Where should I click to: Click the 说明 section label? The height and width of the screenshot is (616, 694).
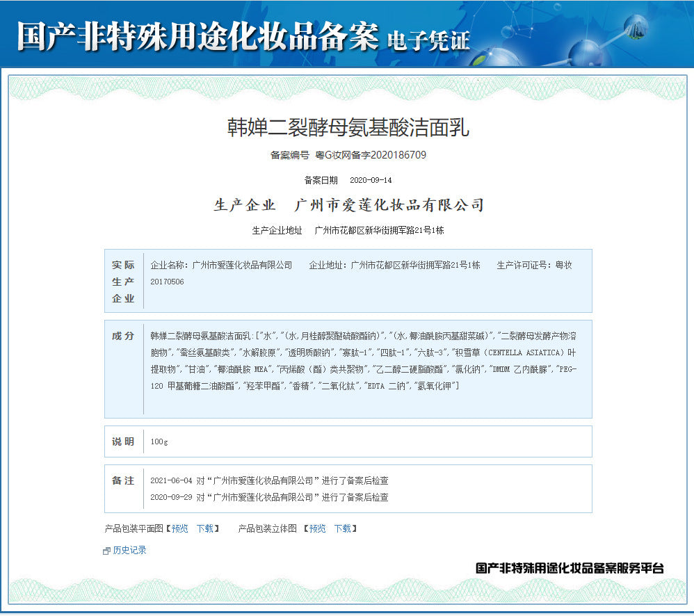click(x=123, y=441)
